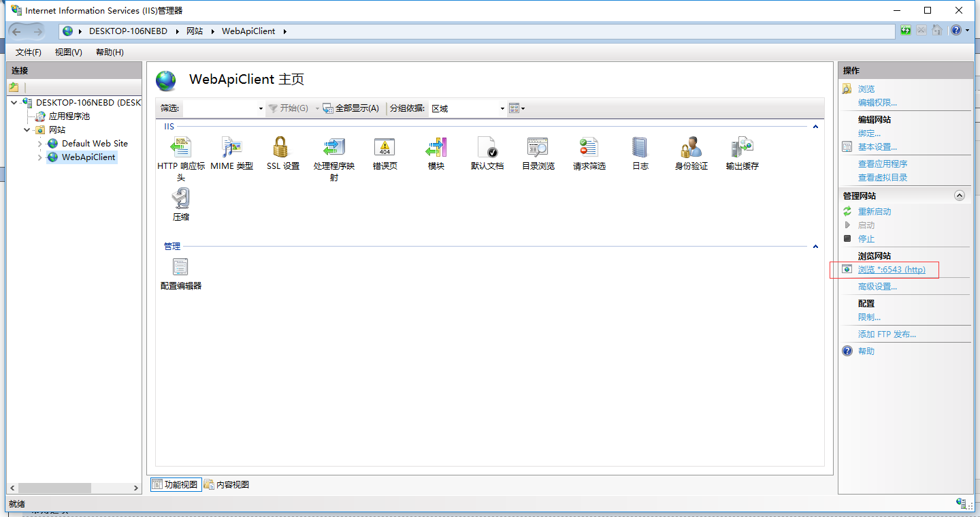Open the 默认文档 feature icon
980x517 pixels.
pos(487,147)
